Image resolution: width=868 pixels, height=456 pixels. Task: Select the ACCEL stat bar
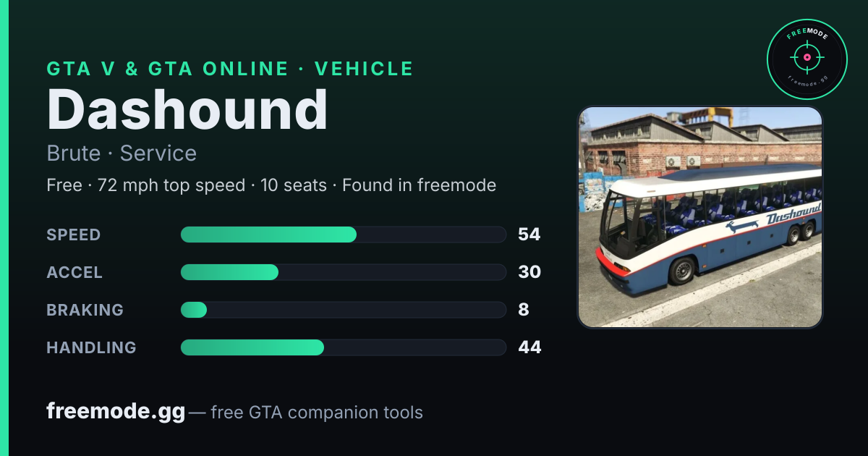pyautogui.click(x=343, y=272)
